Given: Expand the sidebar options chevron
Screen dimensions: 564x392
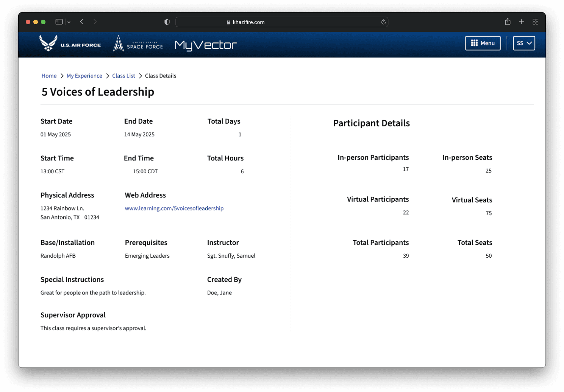Looking at the screenshot, I should (x=69, y=22).
